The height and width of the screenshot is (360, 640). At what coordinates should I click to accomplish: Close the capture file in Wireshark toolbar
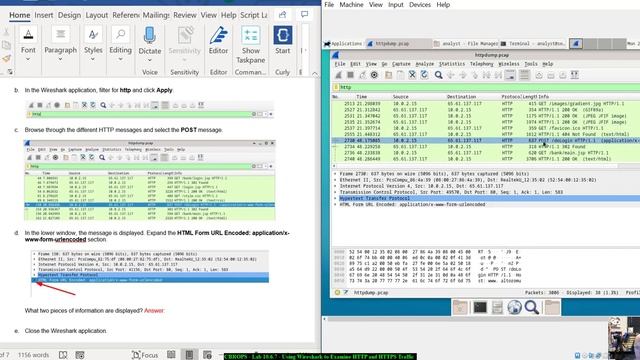coord(412,75)
